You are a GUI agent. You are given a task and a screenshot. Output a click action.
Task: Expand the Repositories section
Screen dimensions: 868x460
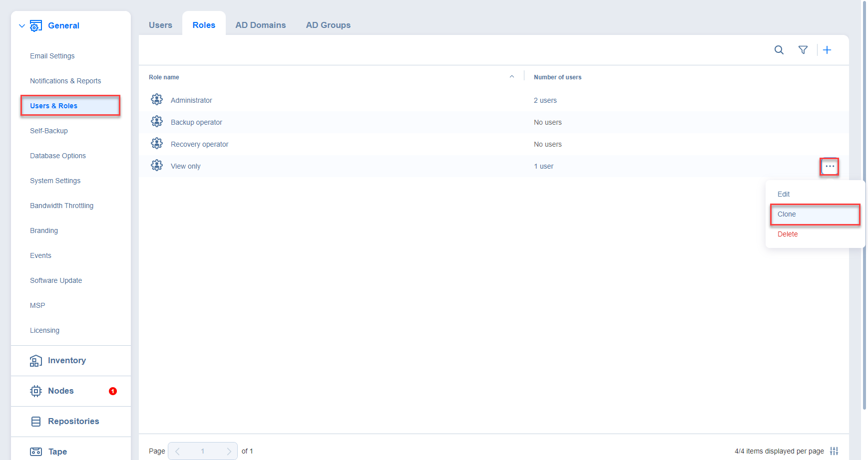pos(73,422)
